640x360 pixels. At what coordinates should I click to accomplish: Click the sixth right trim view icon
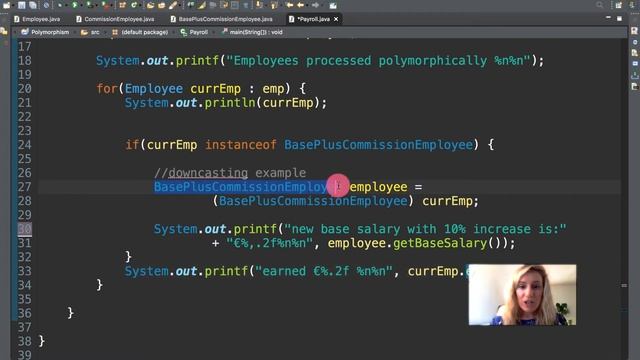tap(634, 87)
